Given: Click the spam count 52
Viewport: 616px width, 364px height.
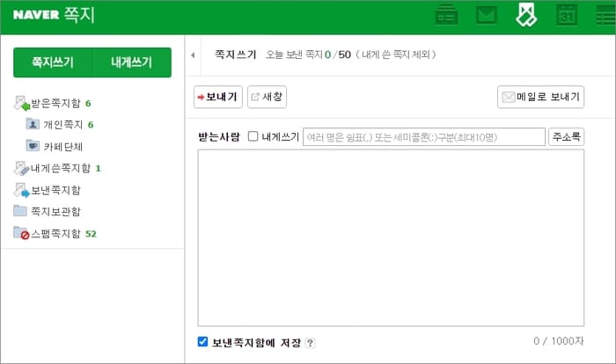Looking at the screenshot, I should (91, 234).
